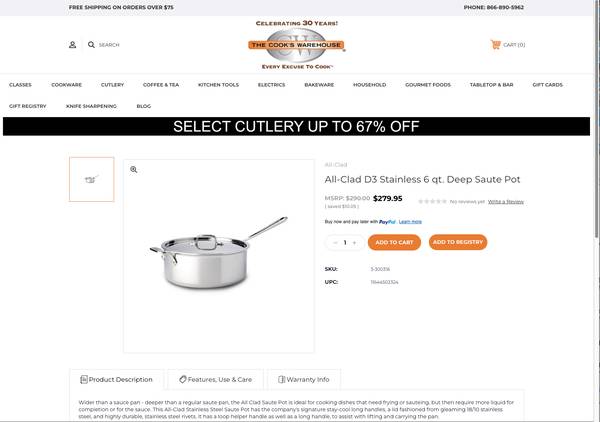Open the Write a Review link
This screenshot has width=600, height=422.
pyautogui.click(x=506, y=202)
